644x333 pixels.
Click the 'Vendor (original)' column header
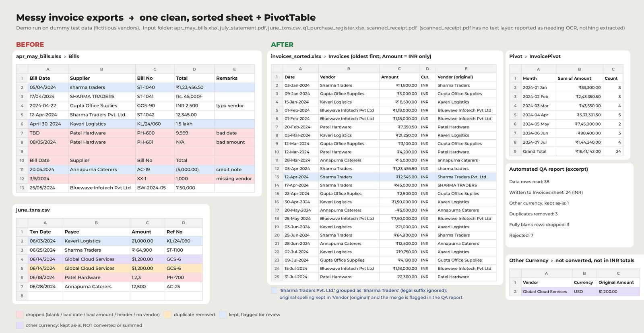pyautogui.click(x=466, y=77)
